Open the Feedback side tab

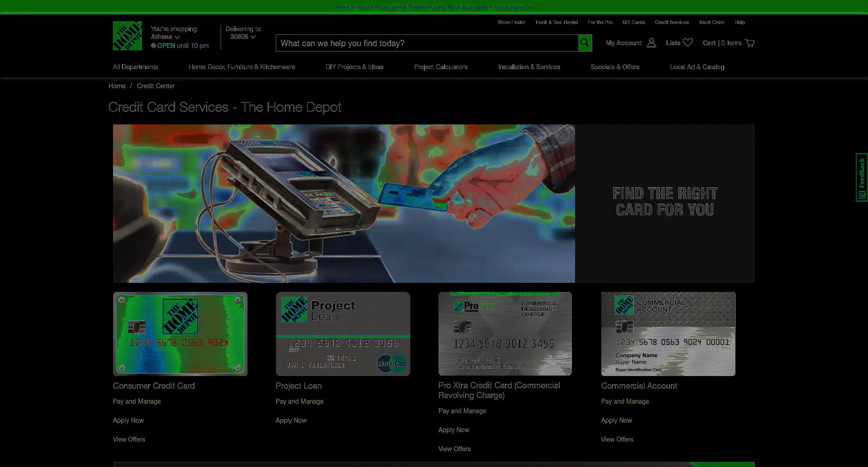click(862, 177)
